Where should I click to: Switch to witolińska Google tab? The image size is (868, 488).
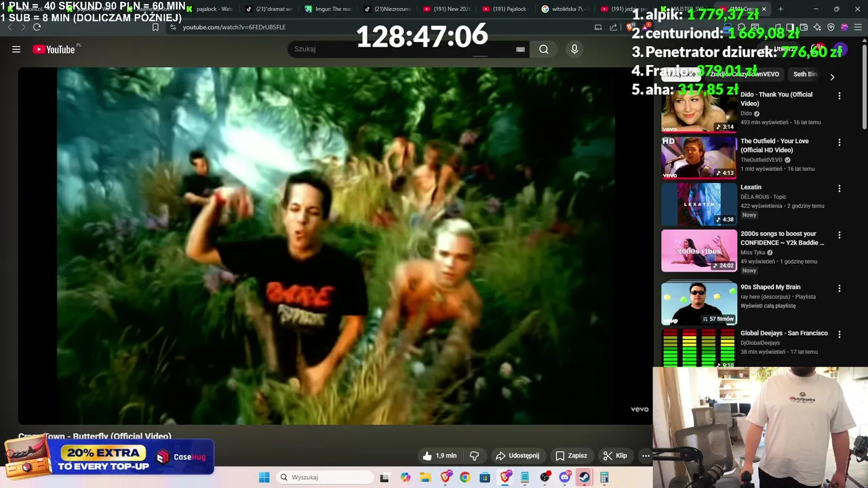point(566,9)
